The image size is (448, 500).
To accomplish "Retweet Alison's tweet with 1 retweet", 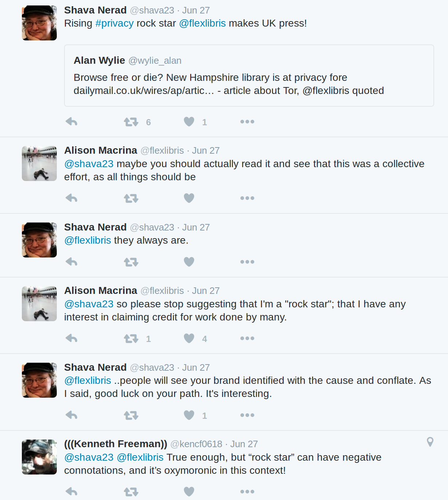I will (131, 338).
